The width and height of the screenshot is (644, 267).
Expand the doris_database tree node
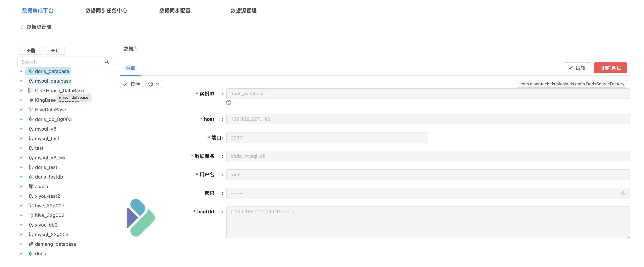point(21,71)
